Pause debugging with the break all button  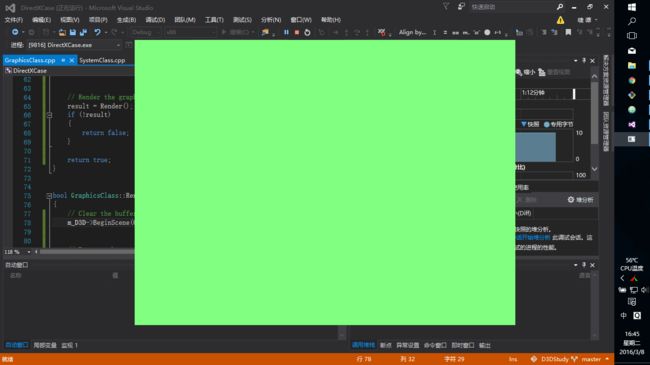point(286,32)
